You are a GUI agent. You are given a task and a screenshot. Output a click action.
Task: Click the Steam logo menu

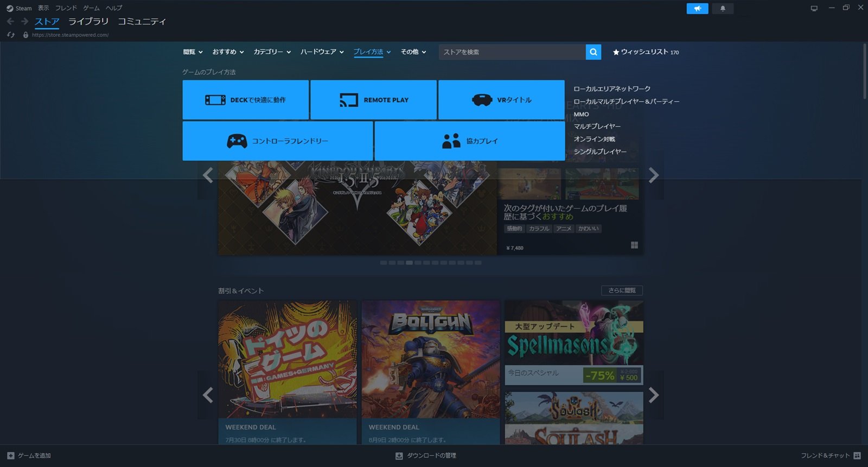(10, 8)
